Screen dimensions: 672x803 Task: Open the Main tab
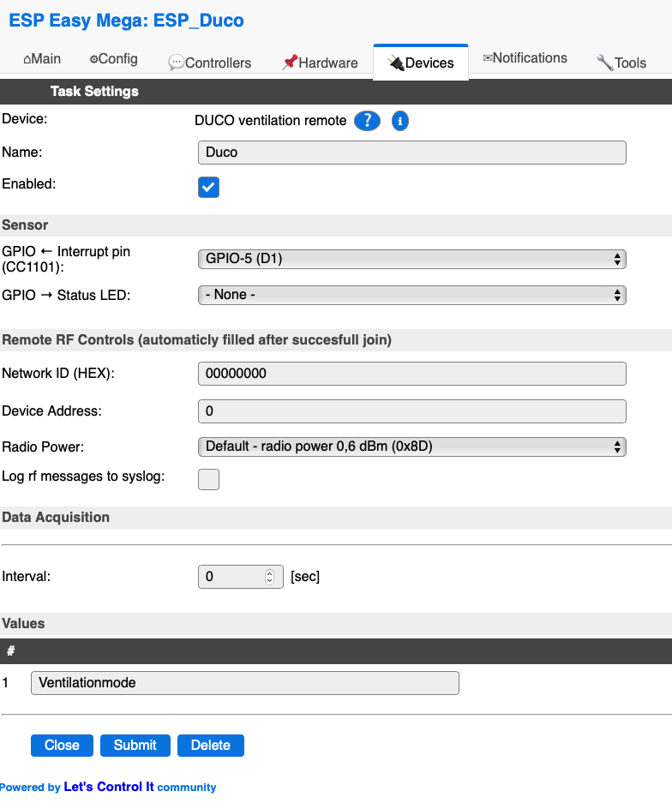tap(42, 59)
